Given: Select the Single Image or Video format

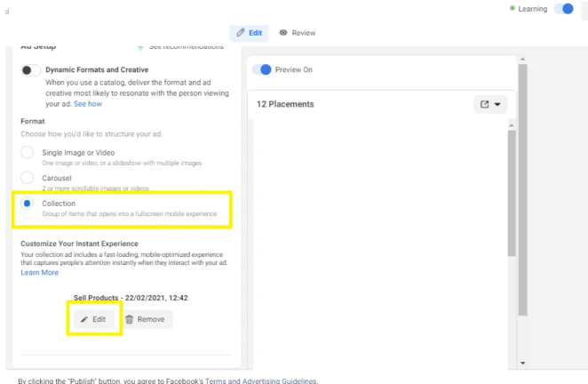Looking at the screenshot, I should coord(27,153).
